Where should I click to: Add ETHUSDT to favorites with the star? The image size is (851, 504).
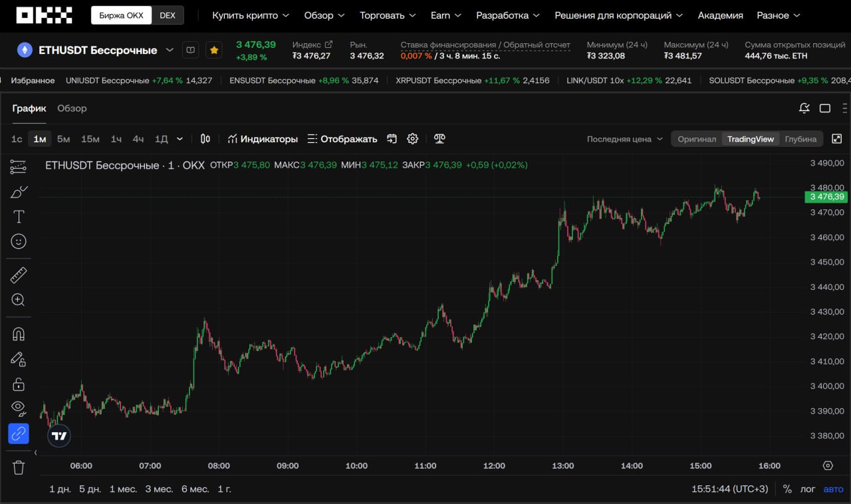213,50
